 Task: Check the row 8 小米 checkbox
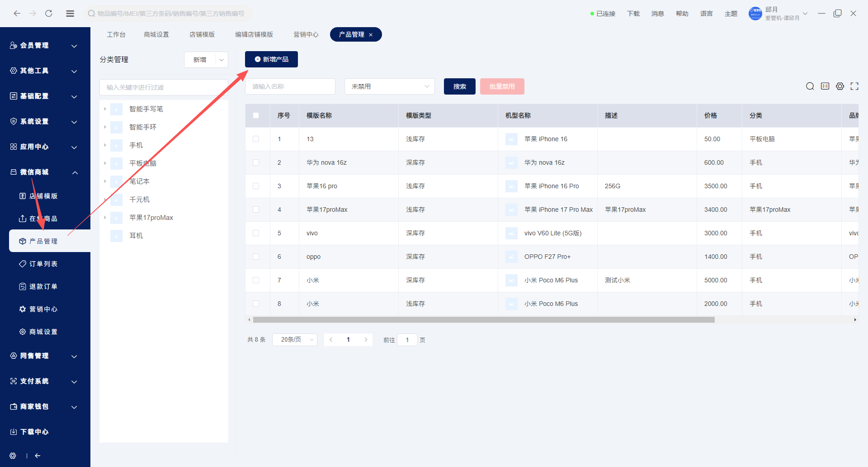[256, 304]
